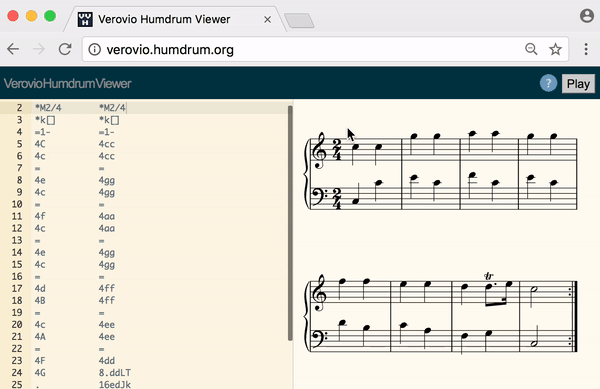The image size is (600, 389).
Task: Click the editor vertical scrollbar
Action: pyautogui.click(x=290, y=223)
